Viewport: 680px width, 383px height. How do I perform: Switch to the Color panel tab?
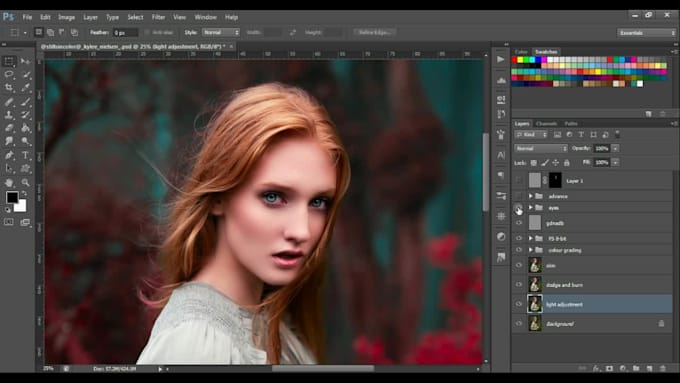tap(521, 52)
